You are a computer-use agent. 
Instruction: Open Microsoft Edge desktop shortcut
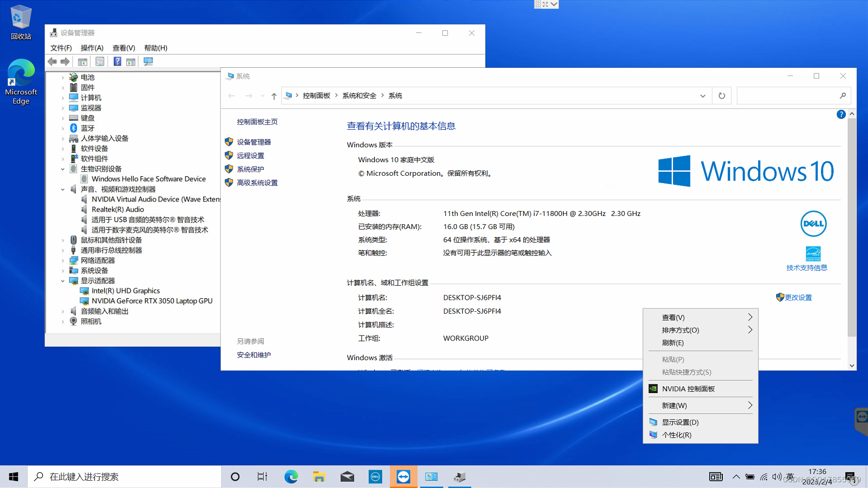coord(21,81)
